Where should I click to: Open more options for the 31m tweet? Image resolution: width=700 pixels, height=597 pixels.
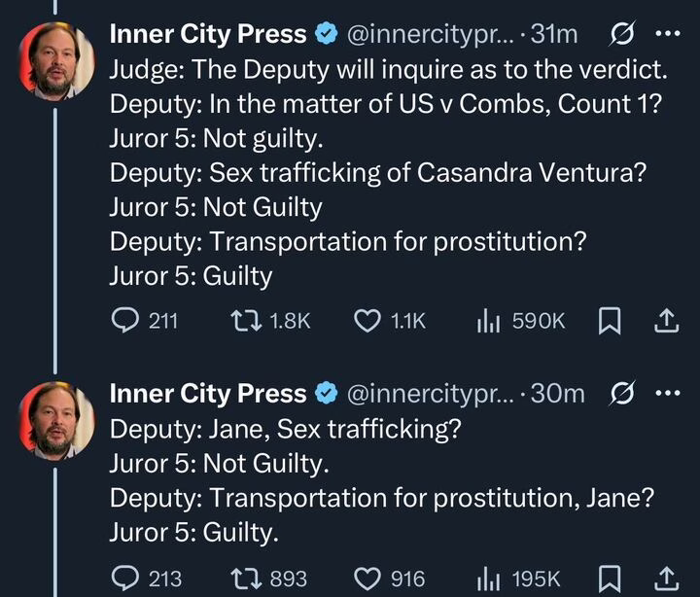pyautogui.click(x=668, y=34)
